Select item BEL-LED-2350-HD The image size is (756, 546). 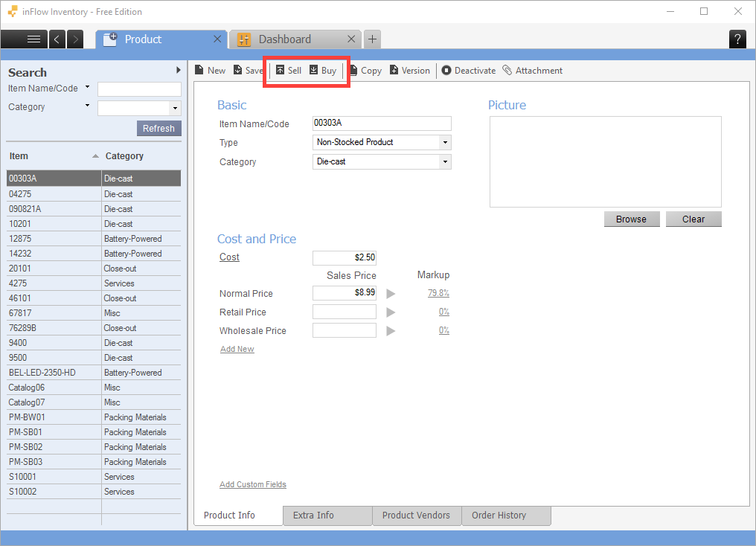point(94,373)
